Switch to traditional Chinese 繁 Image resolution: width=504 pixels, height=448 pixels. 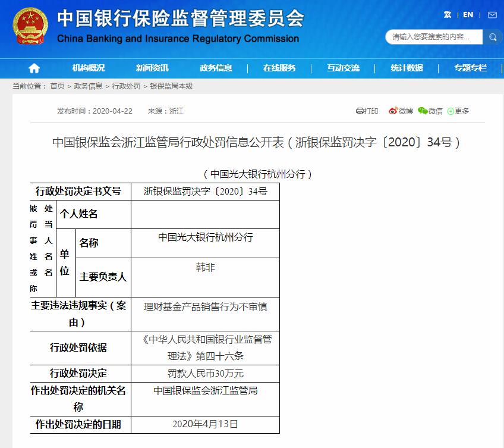coord(448,15)
